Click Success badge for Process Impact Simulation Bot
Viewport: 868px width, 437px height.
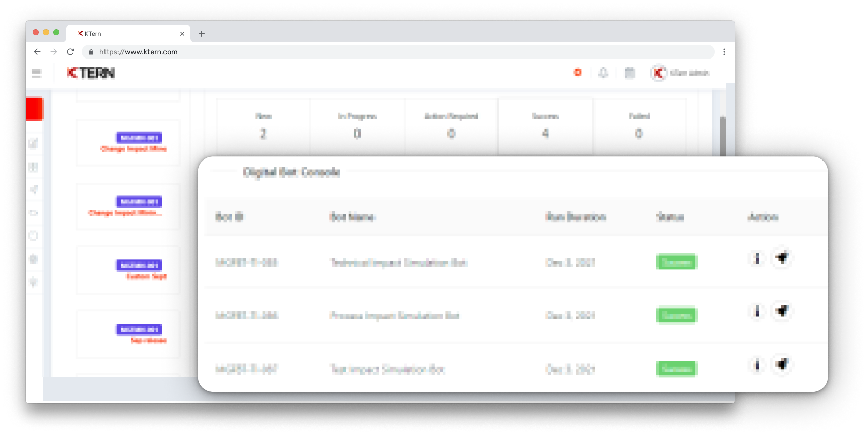click(677, 315)
